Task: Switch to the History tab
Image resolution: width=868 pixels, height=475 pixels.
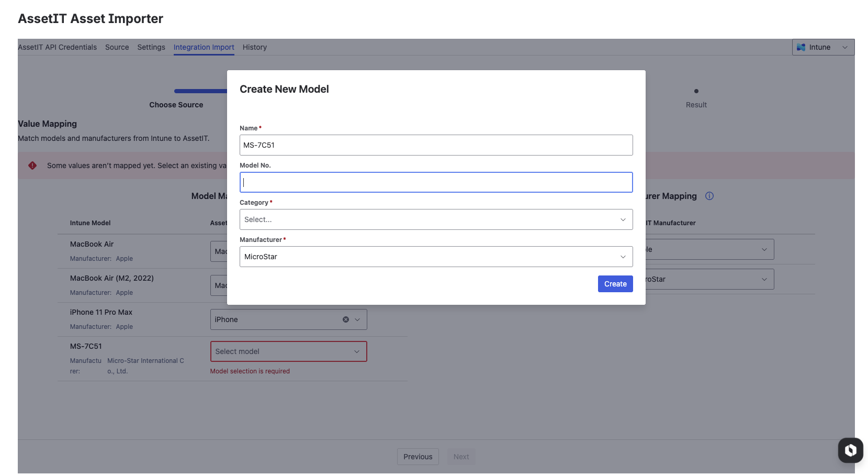Action: (x=254, y=47)
